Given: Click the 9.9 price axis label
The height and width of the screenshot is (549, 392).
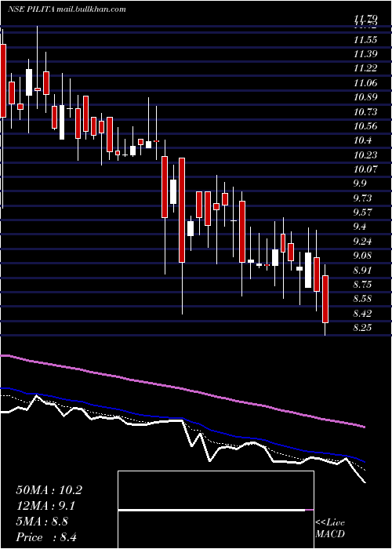Looking at the screenshot, I should (x=360, y=184).
